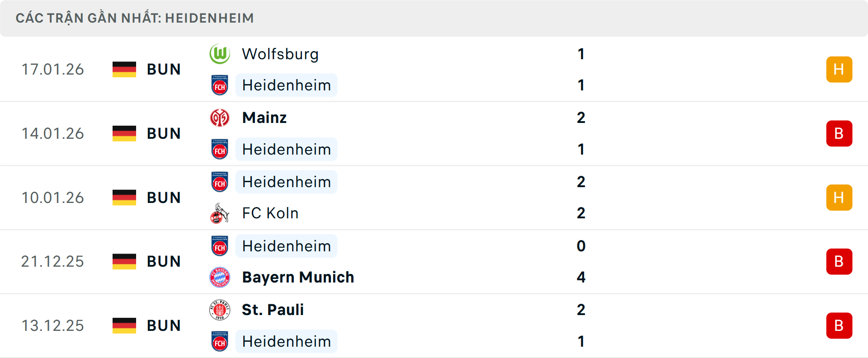The width and height of the screenshot is (868, 358).
Task: Click the date 21.12.25
Action: (52, 261)
